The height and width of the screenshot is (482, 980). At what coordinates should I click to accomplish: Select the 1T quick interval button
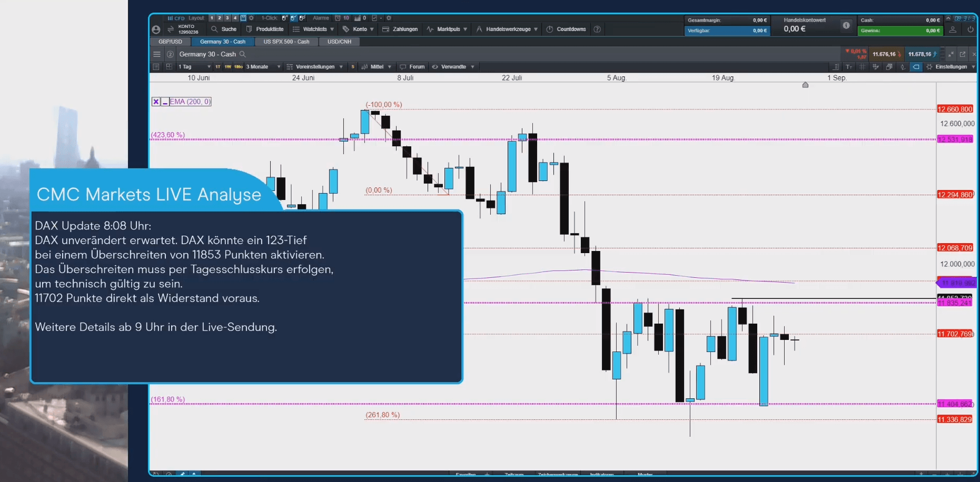(x=217, y=67)
